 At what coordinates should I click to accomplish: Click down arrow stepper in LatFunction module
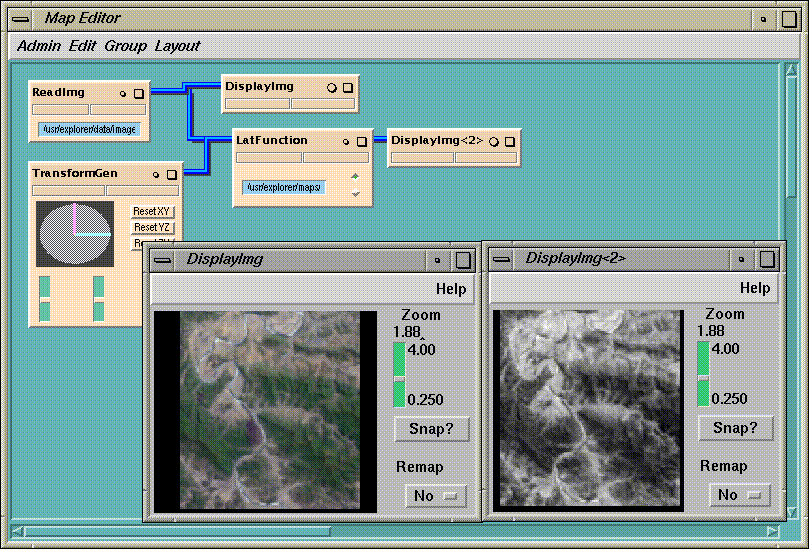tap(354, 192)
